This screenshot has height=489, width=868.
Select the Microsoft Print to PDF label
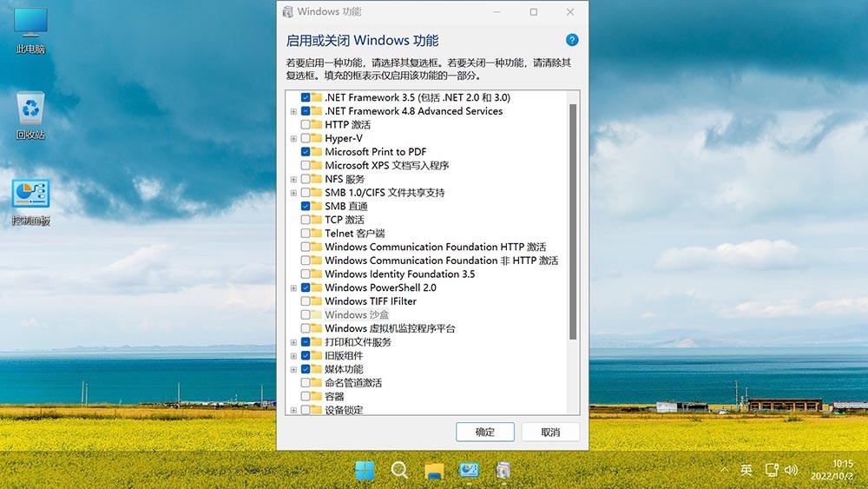point(375,152)
